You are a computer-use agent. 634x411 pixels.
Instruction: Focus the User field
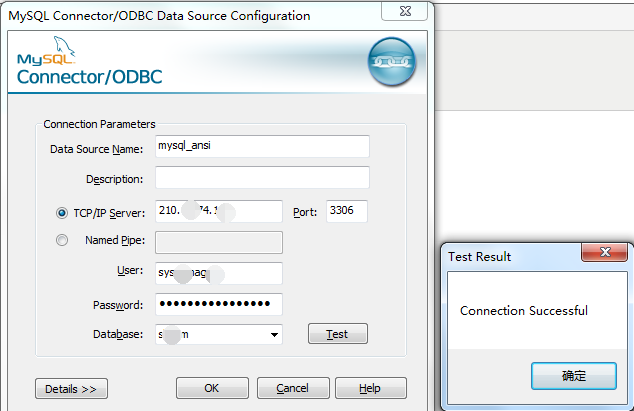(219, 273)
